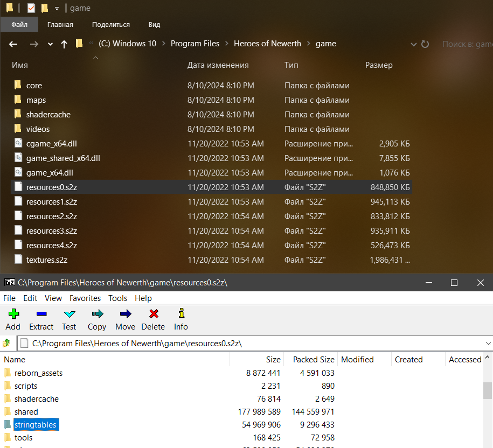Select the shared folder icon in 7-Zip
Viewport: 493px width, 448px height.
click(x=8, y=411)
